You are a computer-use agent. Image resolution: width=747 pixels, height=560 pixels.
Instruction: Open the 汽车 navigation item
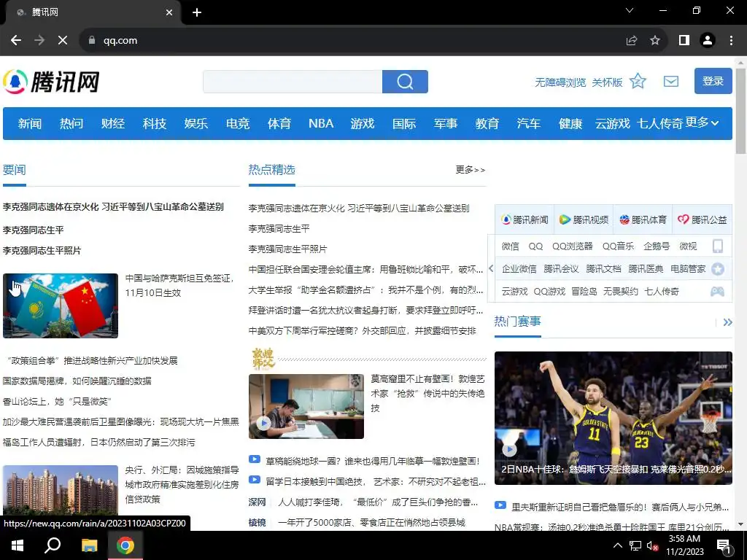[529, 124]
